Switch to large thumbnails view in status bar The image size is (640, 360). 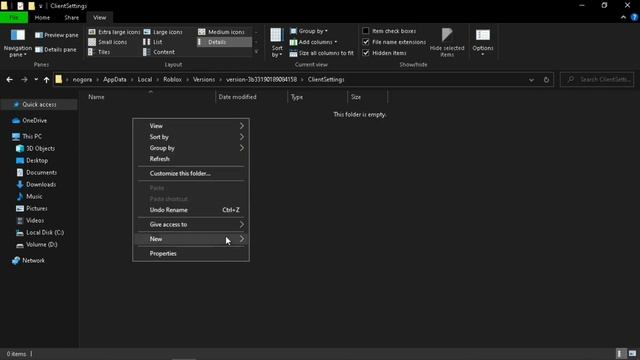click(x=632, y=353)
